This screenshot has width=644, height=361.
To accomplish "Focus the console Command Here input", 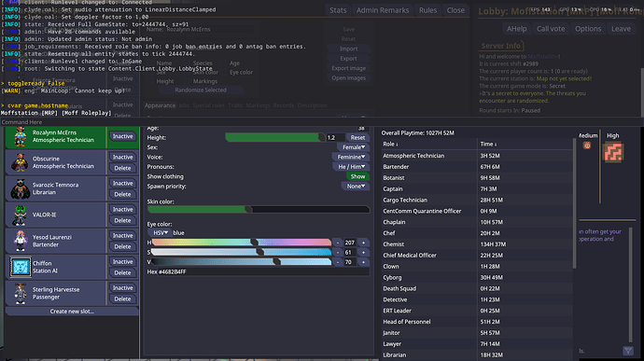I will (322, 122).
